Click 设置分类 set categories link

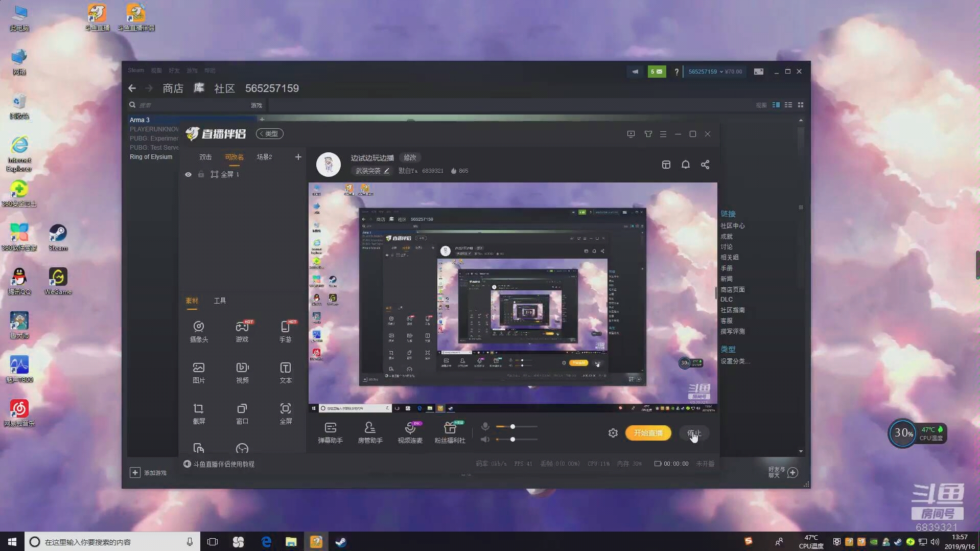[x=735, y=361]
